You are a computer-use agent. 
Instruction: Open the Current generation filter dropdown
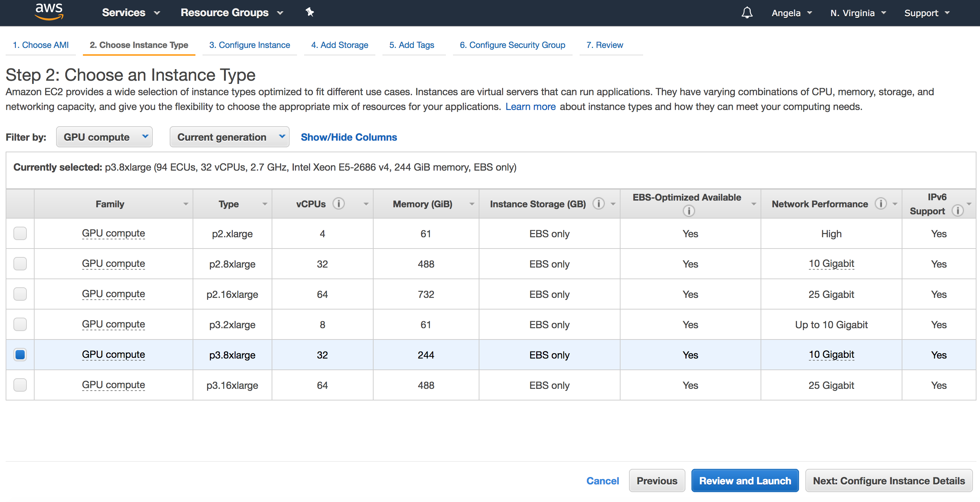229,137
